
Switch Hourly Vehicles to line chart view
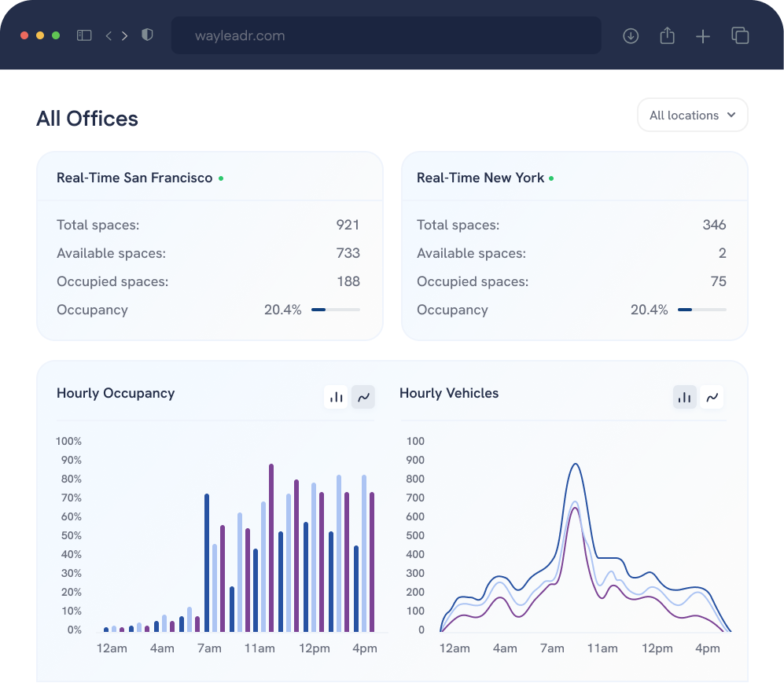[x=712, y=397]
